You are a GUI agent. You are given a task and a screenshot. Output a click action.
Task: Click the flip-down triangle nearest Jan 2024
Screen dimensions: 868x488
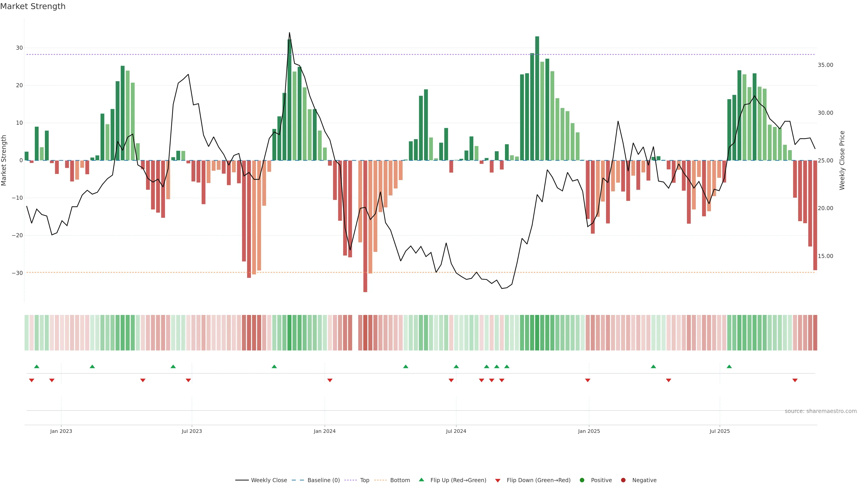[x=330, y=380]
